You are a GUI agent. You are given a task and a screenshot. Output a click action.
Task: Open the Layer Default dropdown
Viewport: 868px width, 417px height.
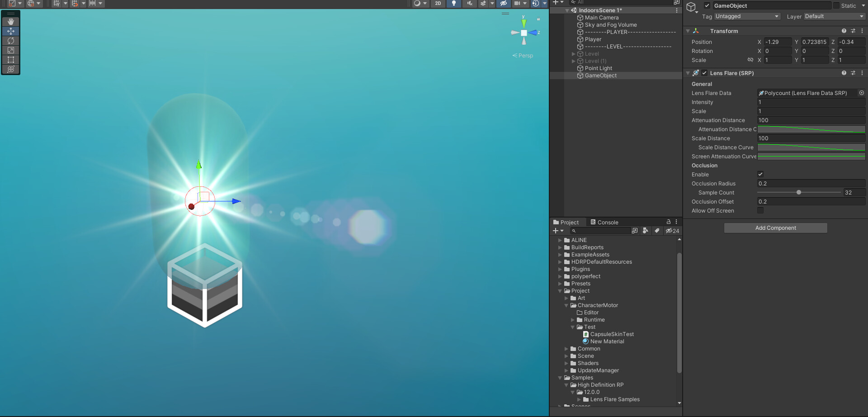(x=833, y=16)
